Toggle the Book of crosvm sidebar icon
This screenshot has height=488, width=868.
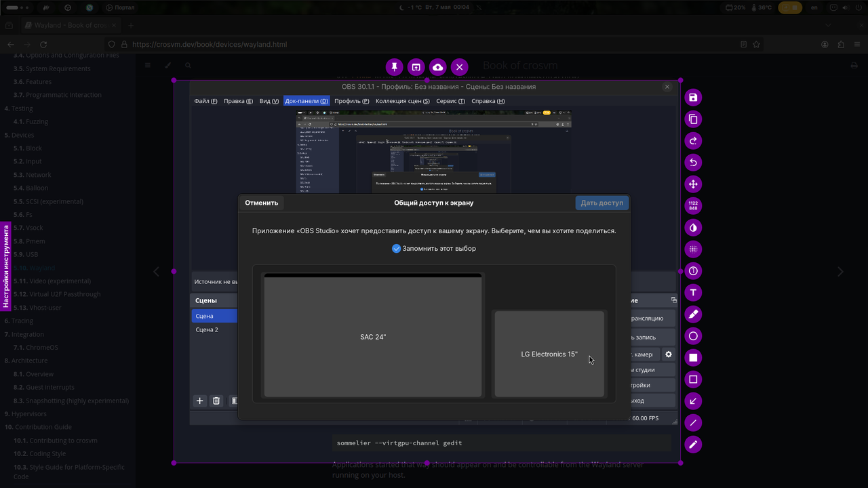click(x=147, y=66)
